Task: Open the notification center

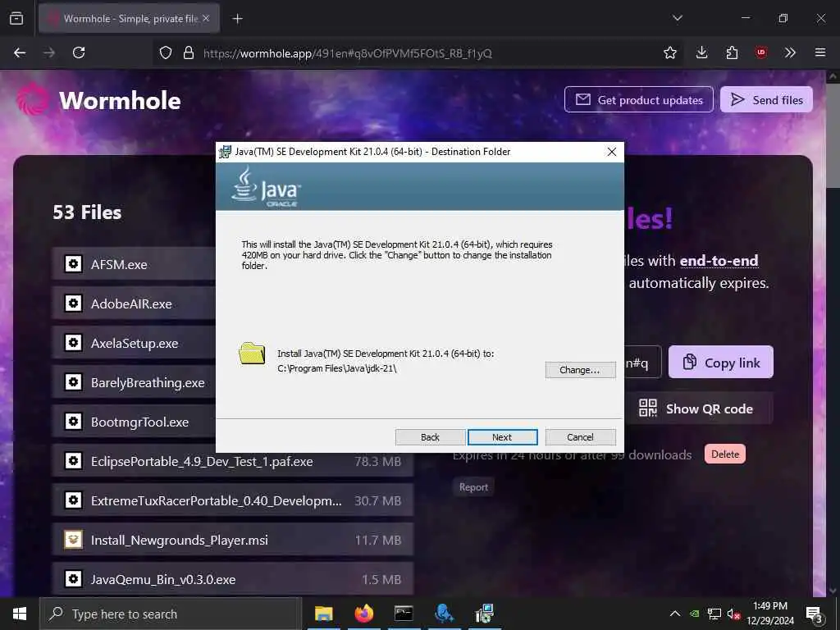Action: click(815, 614)
